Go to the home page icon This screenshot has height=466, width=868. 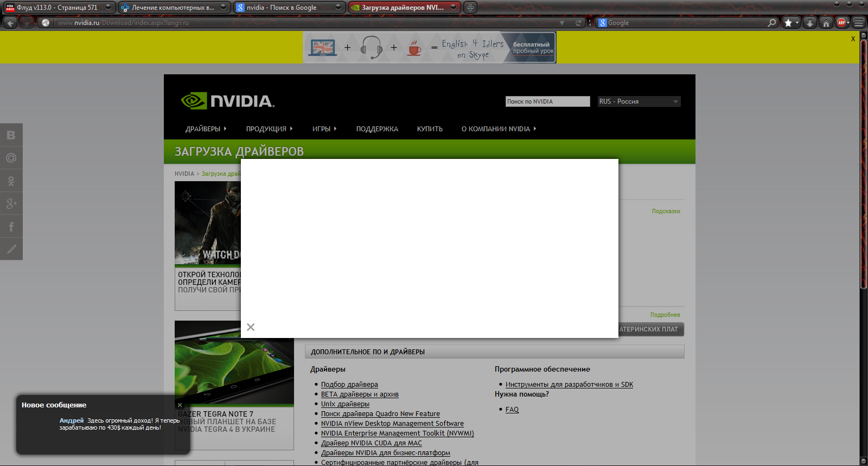pyautogui.click(x=826, y=23)
